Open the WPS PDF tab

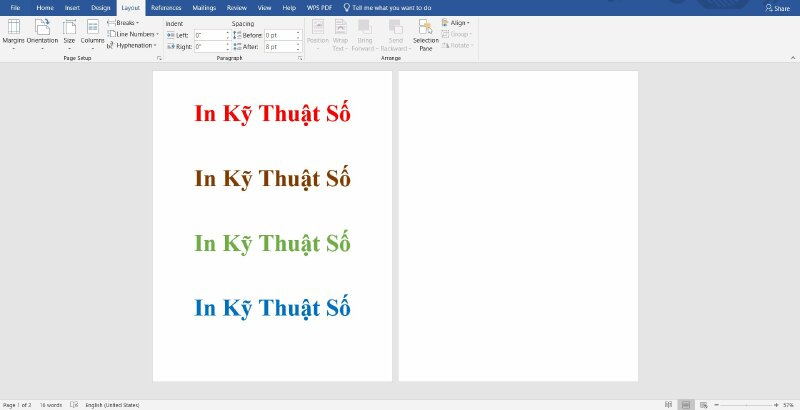319,8
